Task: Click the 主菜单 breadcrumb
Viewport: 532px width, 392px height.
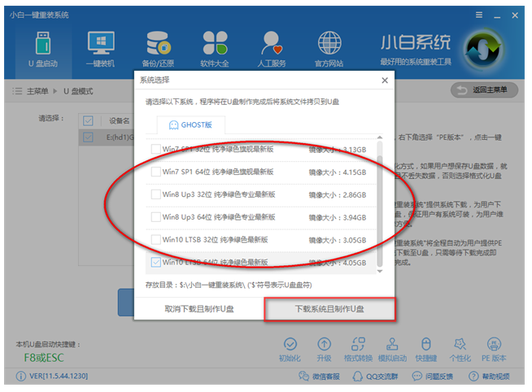Action: (x=37, y=91)
